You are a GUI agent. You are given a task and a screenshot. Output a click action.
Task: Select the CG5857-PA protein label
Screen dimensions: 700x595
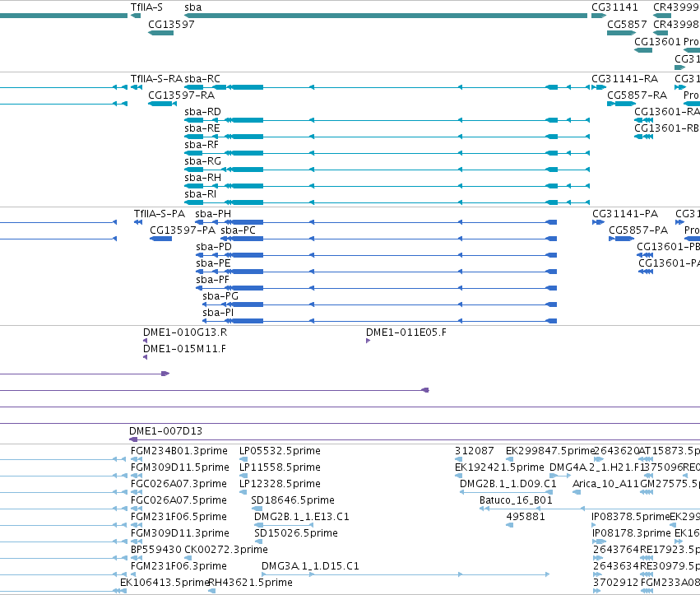click(638, 230)
